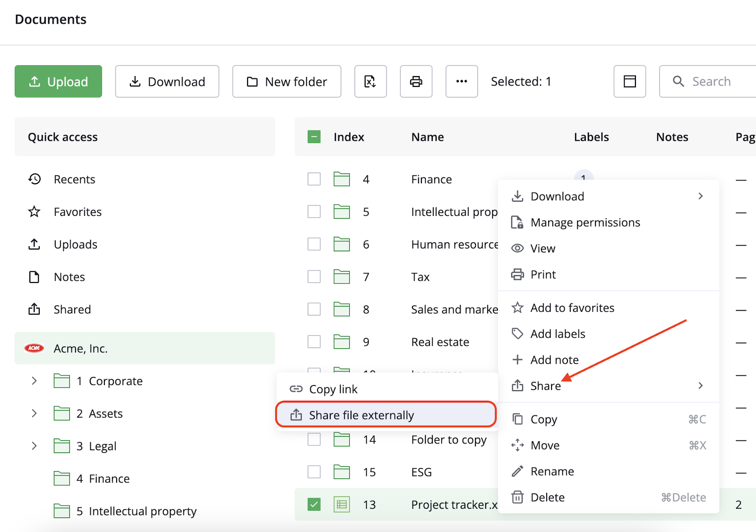The height and width of the screenshot is (532, 756).
Task: Expand the 1 Corporate tree folder
Action: [34, 381]
